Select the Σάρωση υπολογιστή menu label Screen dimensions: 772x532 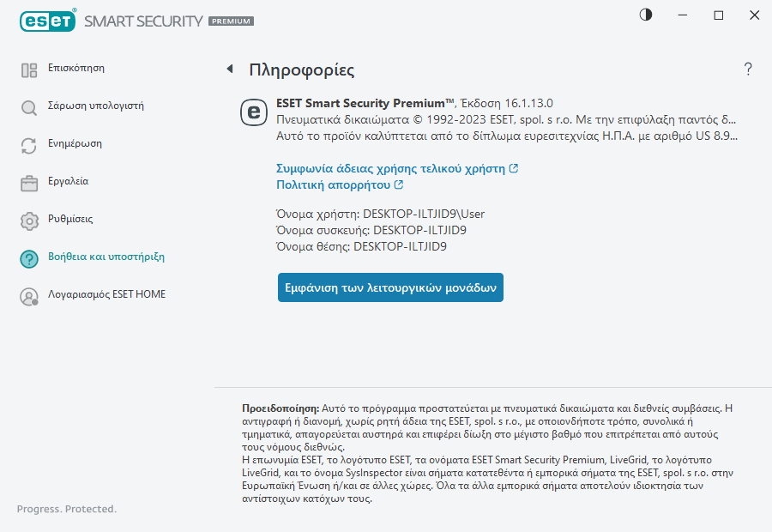coord(95,106)
